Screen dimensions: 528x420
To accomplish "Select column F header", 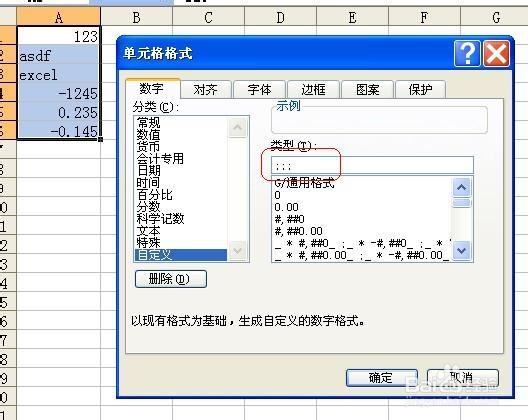I will click(x=424, y=17).
